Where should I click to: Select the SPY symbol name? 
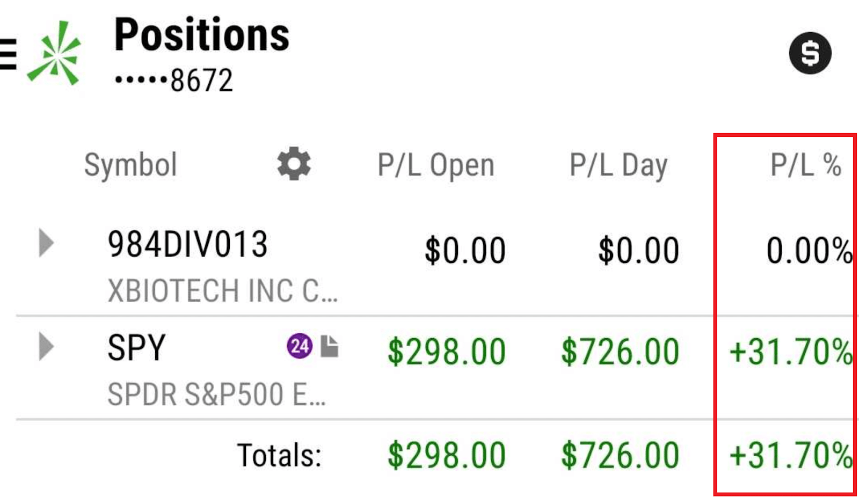[136, 347]
